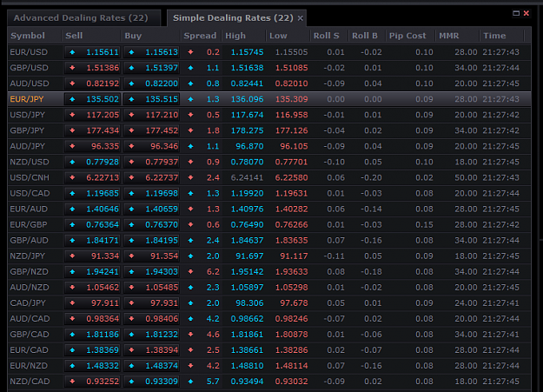This screenshot has width=543, height=392.
Task: Click EUR/CAD sell price 1.38369
Action: pyautogui.click(x=92, y=350)
